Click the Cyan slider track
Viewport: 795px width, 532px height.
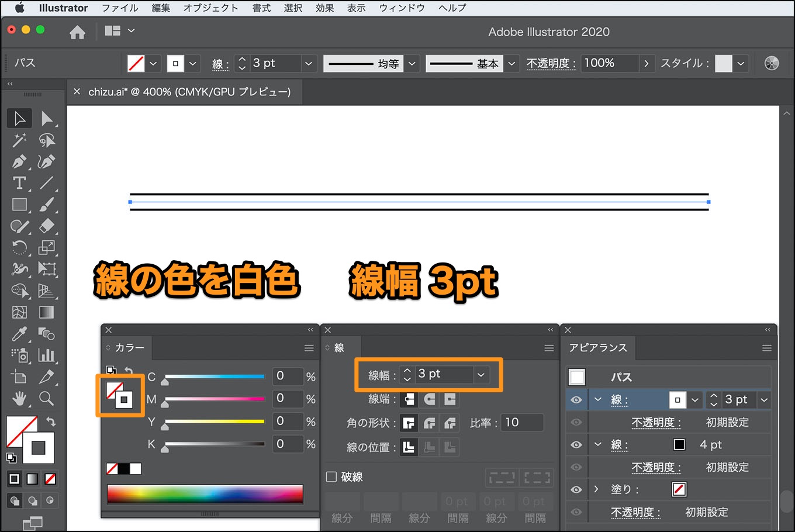point(215,376)
